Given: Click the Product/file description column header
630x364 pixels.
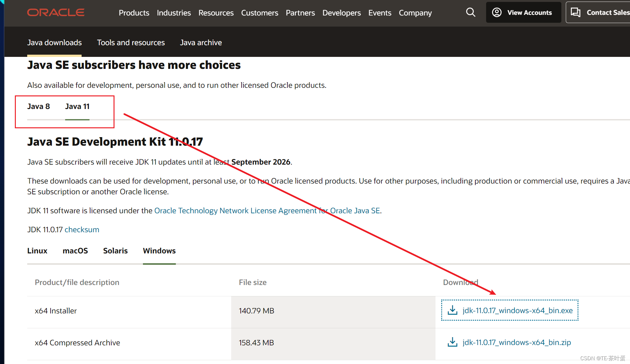Looking at the screenshot, I should pos(77,282).
